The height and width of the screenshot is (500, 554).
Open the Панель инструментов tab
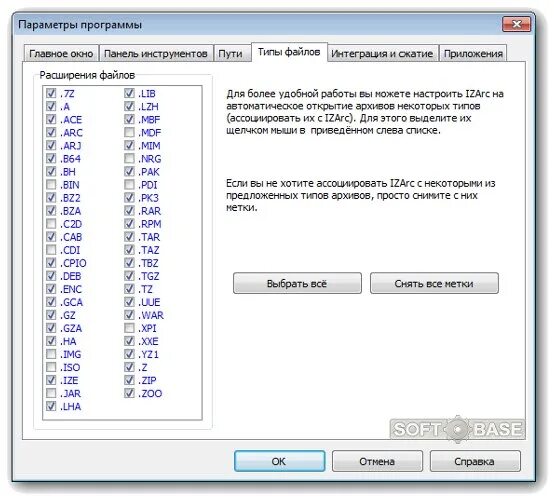click(156, 53)
